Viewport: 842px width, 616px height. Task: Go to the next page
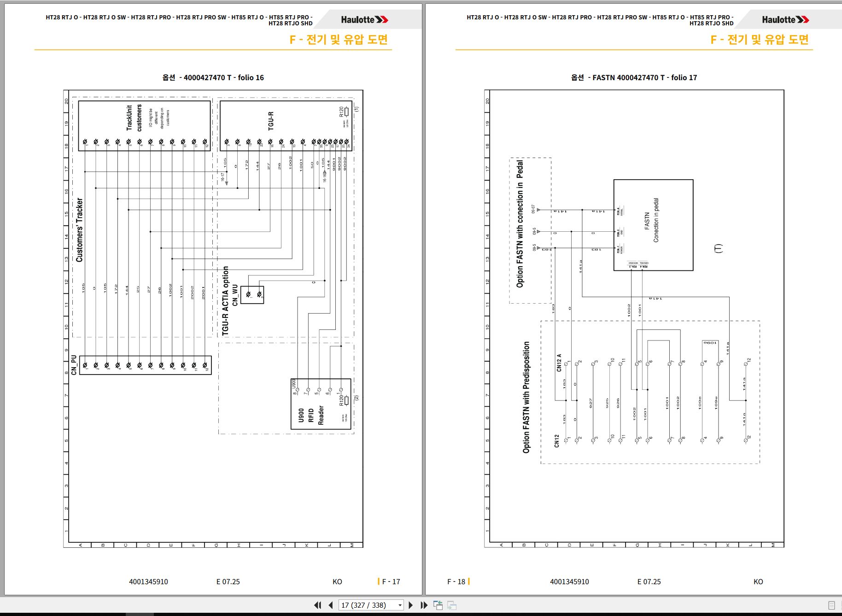pyautogui.click(x=411, y=605)
